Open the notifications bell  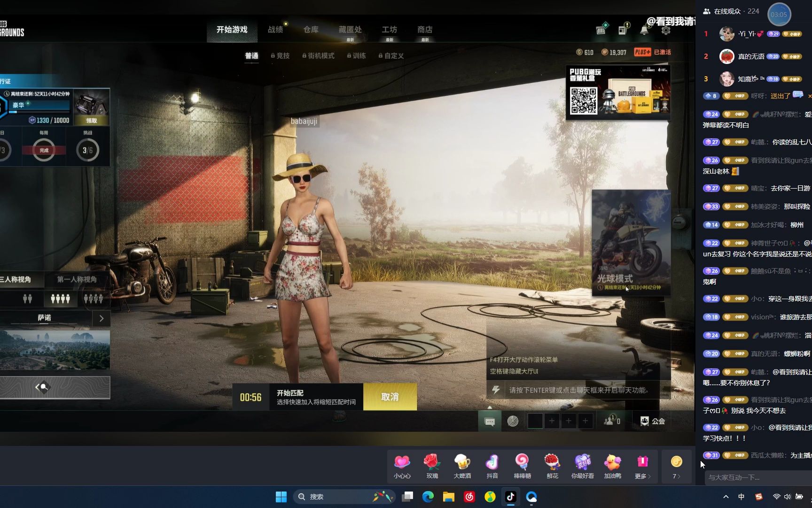tap(644, 29)
